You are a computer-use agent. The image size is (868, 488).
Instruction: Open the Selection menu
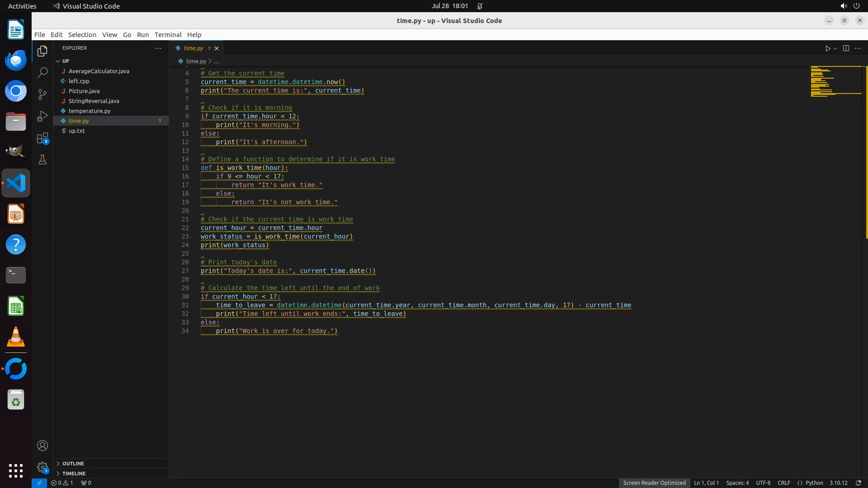[82, 35]
